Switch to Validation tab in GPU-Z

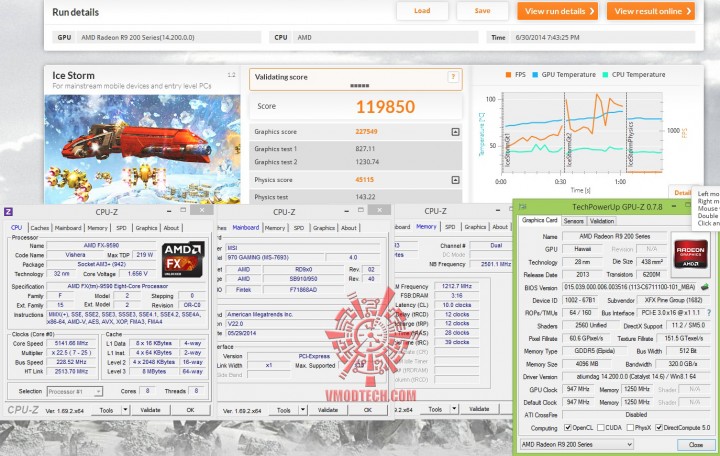(602, 221)
